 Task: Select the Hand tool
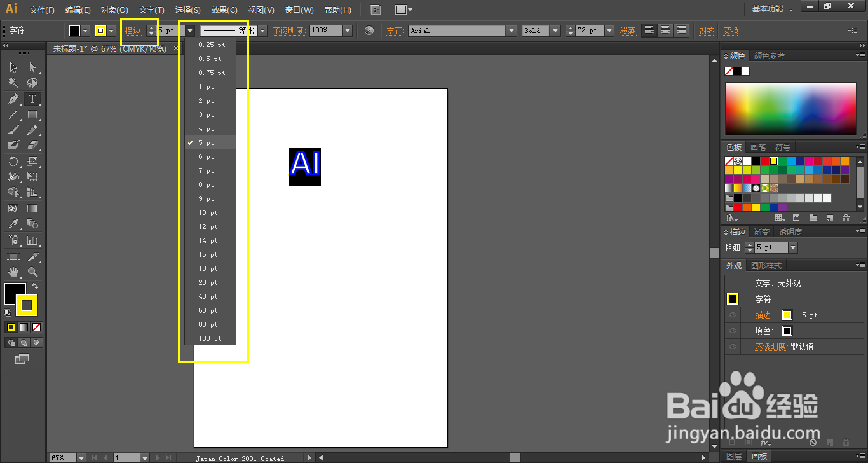(x=13, y=272)
